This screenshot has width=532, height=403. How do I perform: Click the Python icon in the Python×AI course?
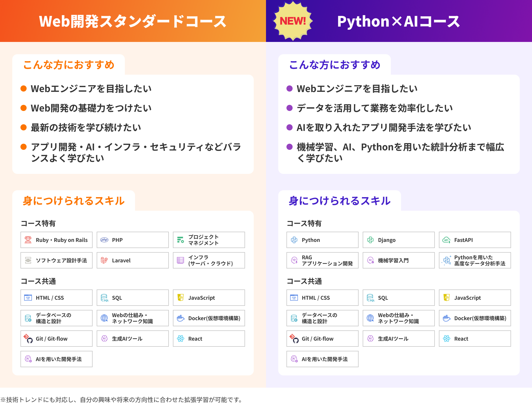[x=294, y=240]
